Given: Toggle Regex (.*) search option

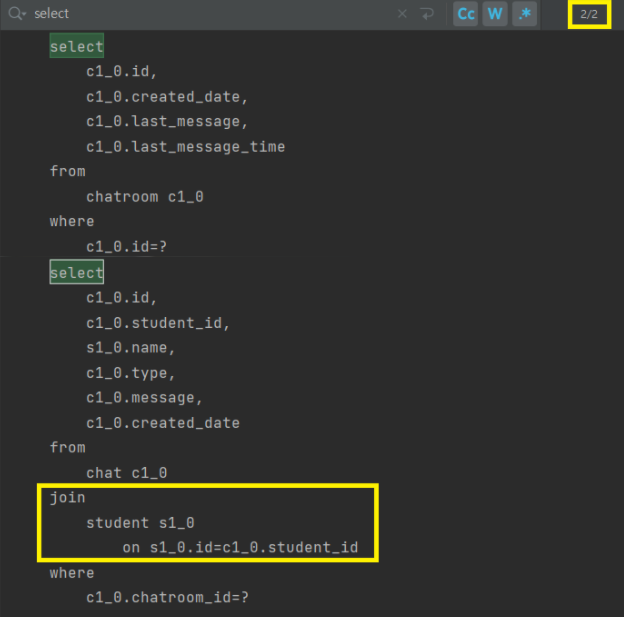Looking at the screenshot, I should click(525, 14).
